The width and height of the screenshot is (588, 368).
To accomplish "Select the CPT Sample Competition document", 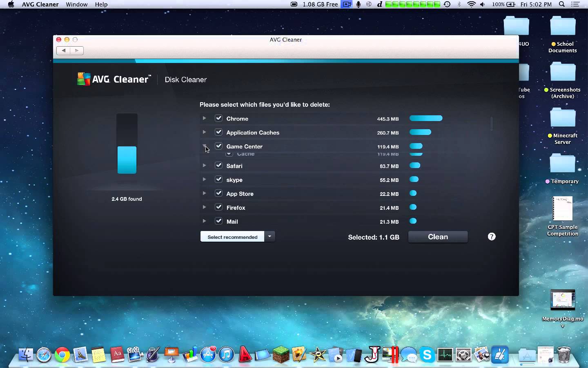I will click(563, 216).
